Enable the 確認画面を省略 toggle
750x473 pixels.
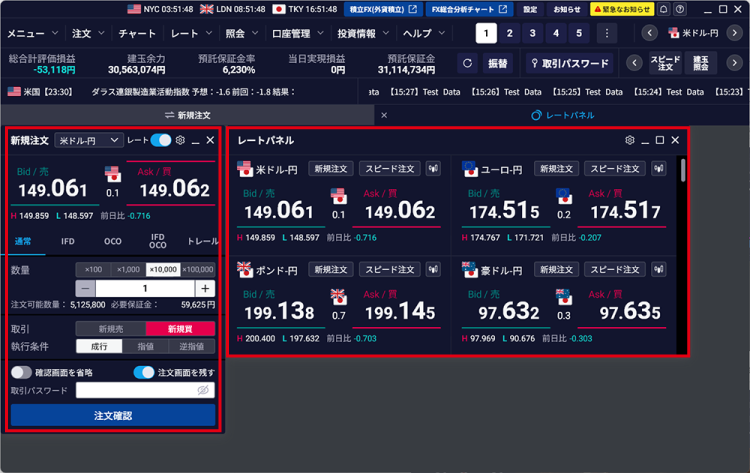pyautogui.click(x=21, y=372)
